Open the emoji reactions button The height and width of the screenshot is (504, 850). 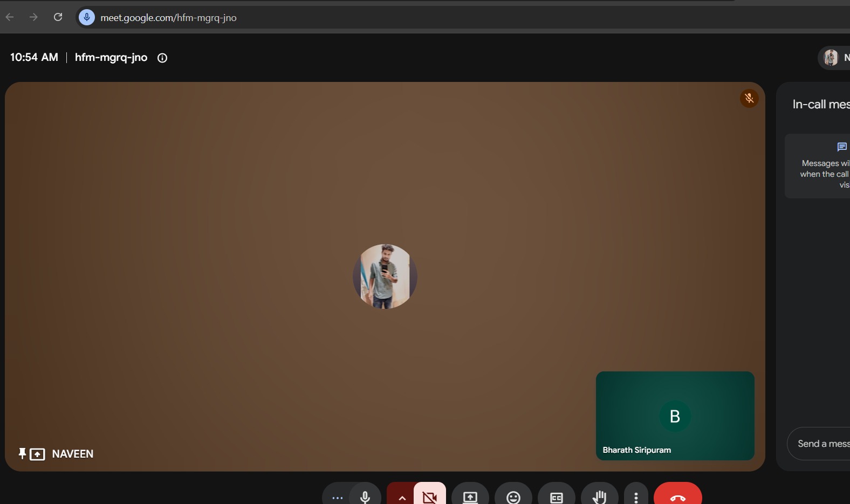pos(513,496)
